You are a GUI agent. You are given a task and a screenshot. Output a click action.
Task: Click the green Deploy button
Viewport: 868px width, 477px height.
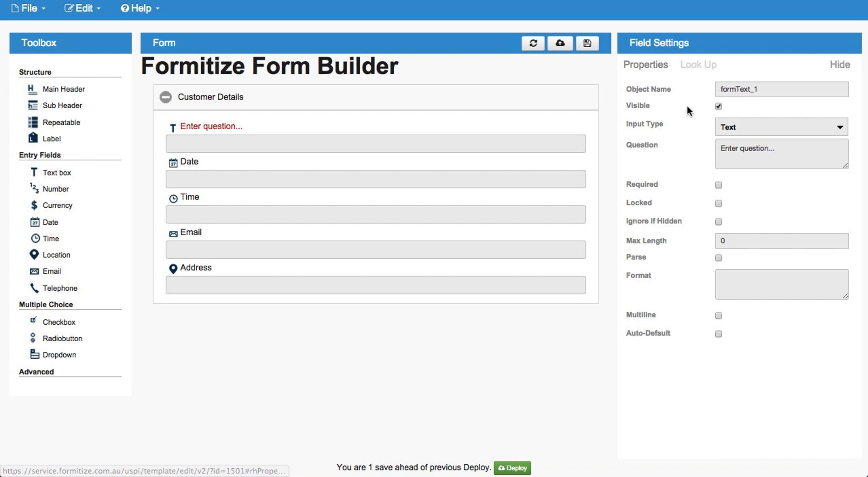pos(512,468)
